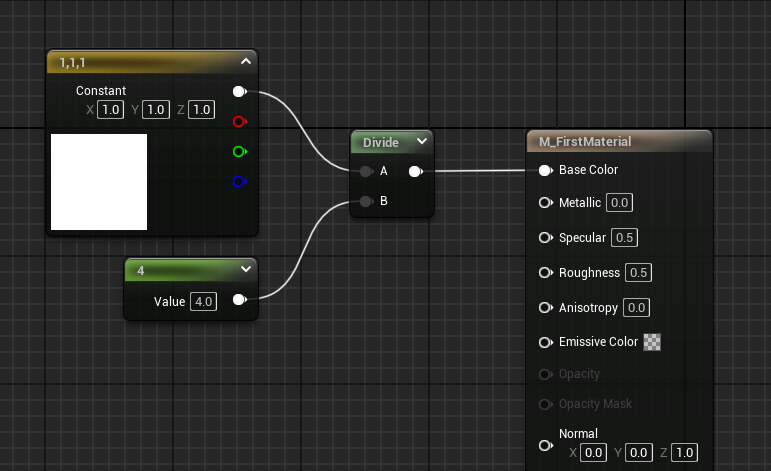The height and width of the screenshot is (471, 771).
Task: Click the Divide node output pin
Action: pos(415,171)
